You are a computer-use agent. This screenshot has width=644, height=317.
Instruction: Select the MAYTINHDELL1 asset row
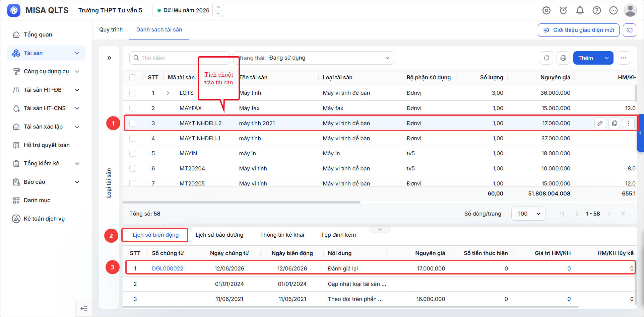pyautogui.click(x=380, y=138)
